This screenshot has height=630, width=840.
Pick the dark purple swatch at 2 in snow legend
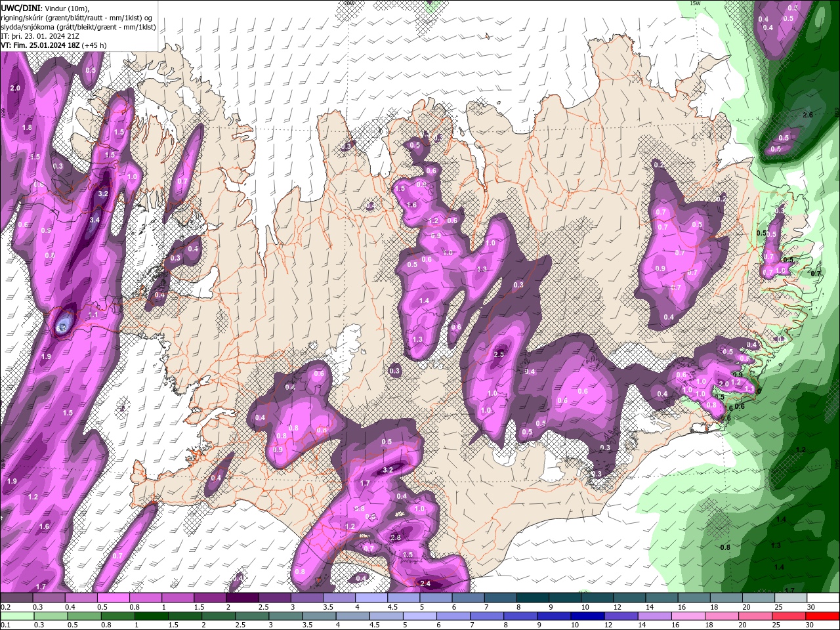242,598
